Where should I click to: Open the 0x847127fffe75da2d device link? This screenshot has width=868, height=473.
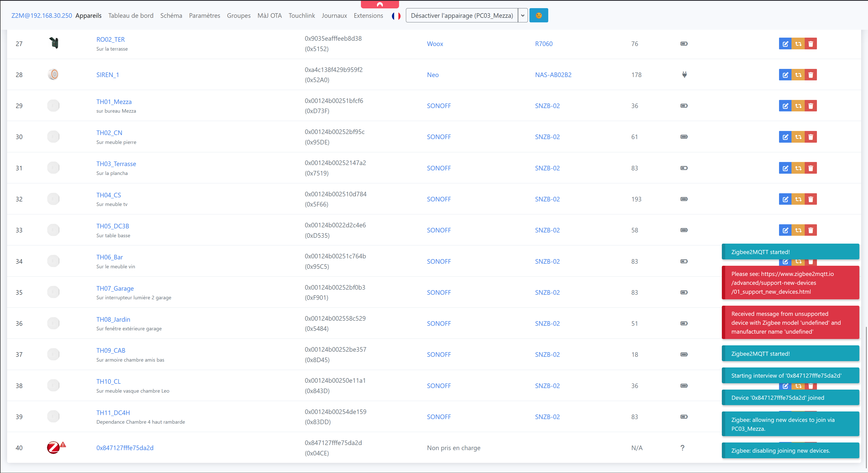tap(125, 448)
